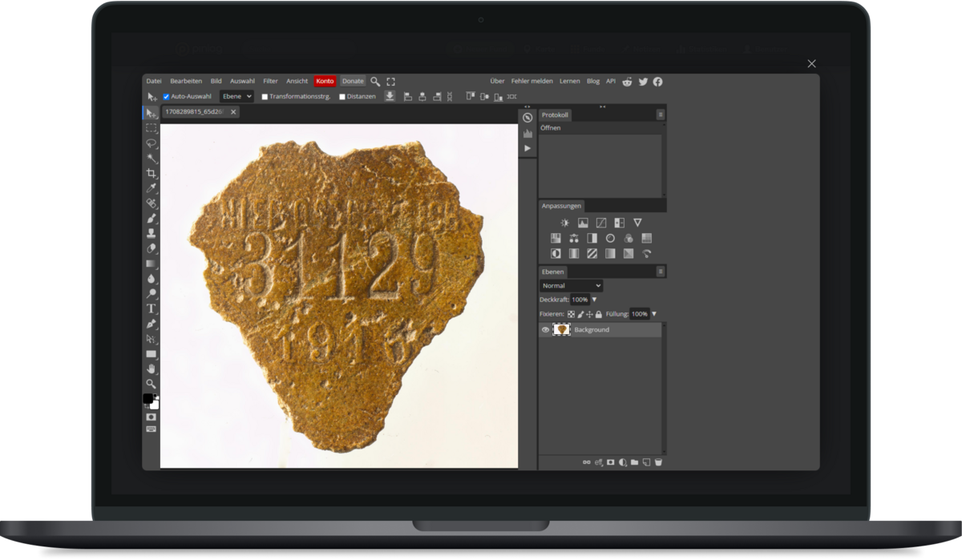Open the Reddit icon link
This screenshot has height=560, width=962.
coord(627,82)
